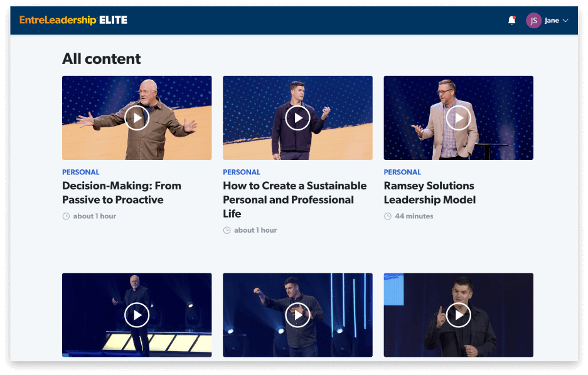
Task: Click the JS user avatar circle
Action: pyautogui.click(x=533, y=21)
